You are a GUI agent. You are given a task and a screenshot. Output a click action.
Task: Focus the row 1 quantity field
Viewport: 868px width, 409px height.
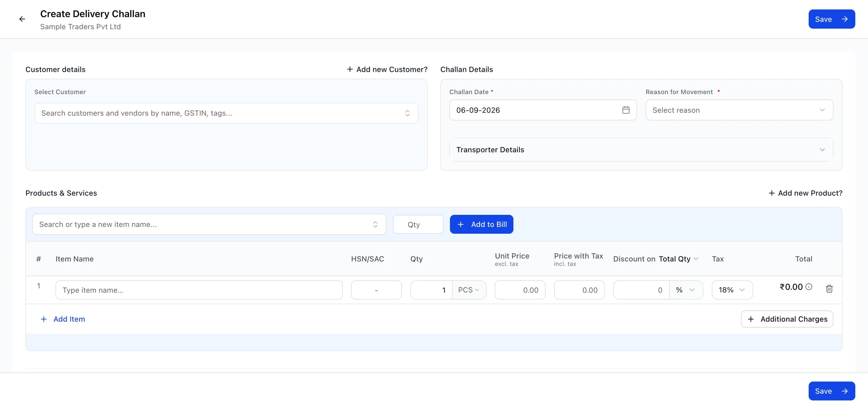click(431, 290)
